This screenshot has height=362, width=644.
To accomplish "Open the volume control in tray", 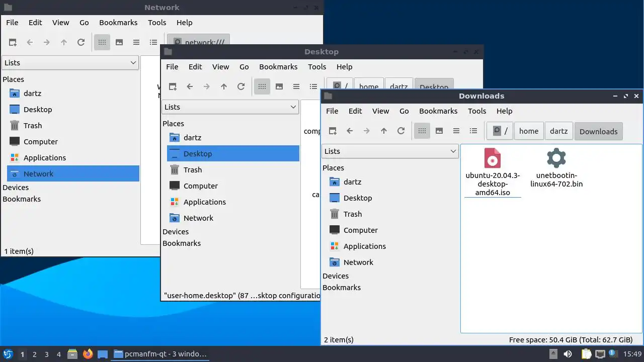I will pyautogui.click(x=568, y=354).
